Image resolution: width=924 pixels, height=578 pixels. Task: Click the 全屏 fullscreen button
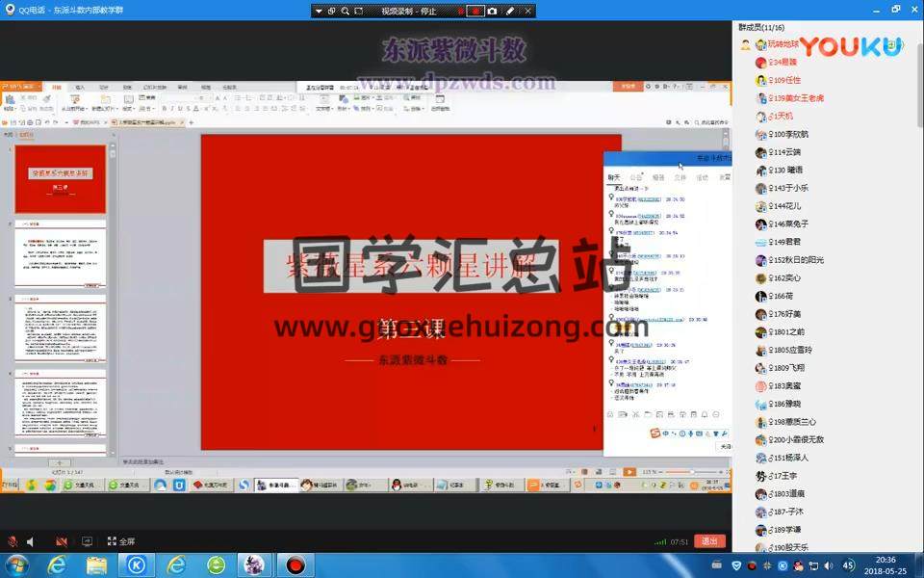coord(120,541)
